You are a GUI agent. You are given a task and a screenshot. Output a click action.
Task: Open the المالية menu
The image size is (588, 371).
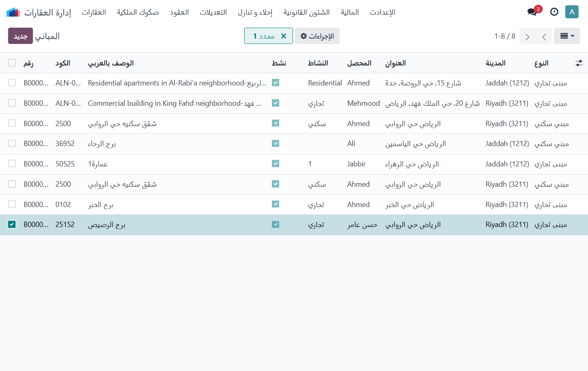pos(350,12)
